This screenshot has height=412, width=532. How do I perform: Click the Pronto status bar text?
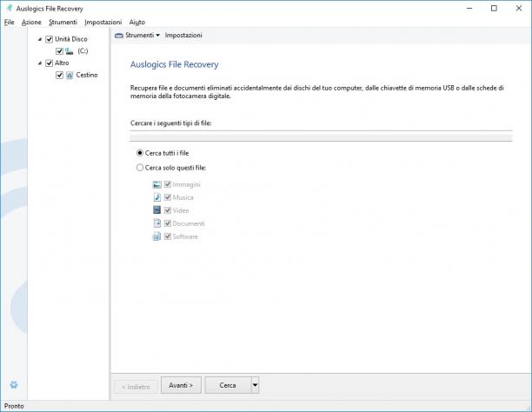coord(14,406)
